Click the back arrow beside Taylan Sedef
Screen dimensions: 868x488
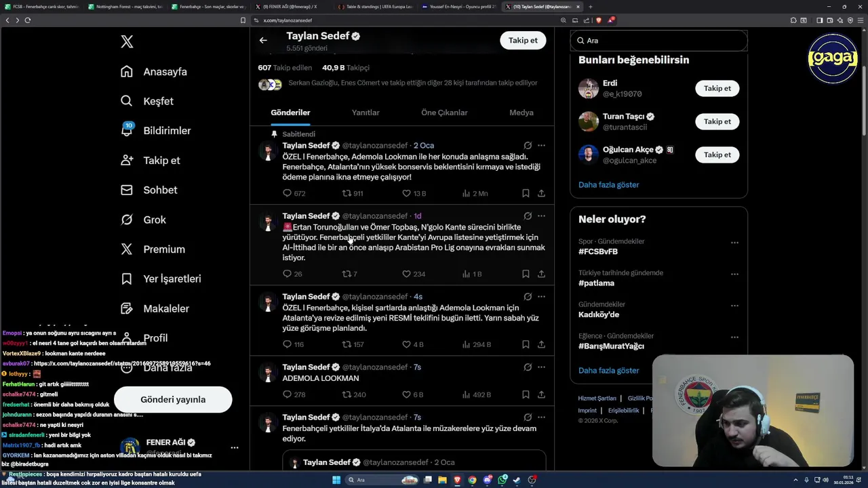click(263, 41)
